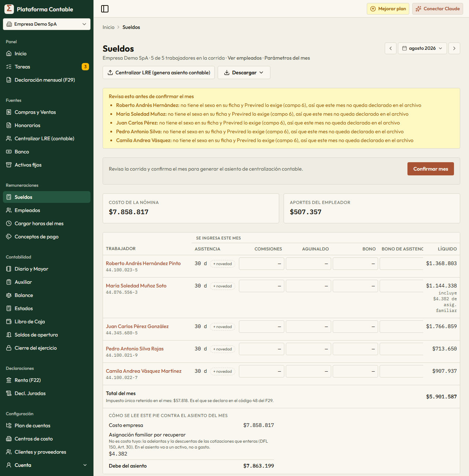
Task: Add novedad for Pedro Antonio Silva Rojas
Action: pos(222,349)
